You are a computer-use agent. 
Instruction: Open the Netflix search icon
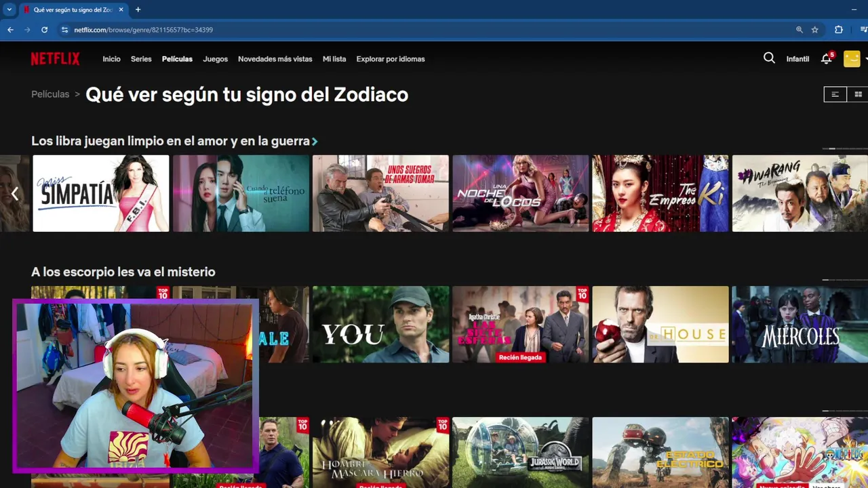tap(769, 58)
